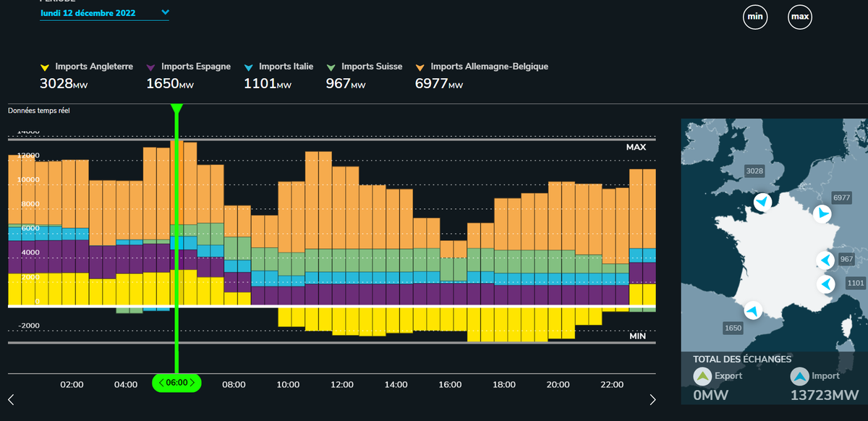Go to previous period with left arrow
Screen dimensions: 868x421
(x=11, y=399)
